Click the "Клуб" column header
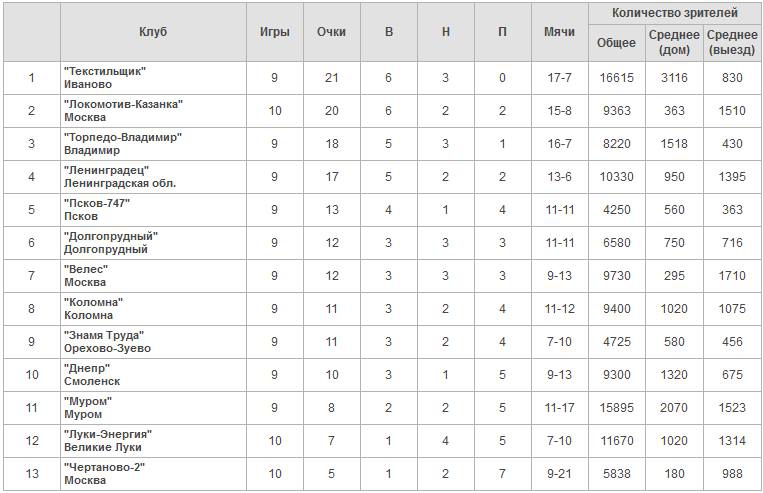 pos(153,32)
